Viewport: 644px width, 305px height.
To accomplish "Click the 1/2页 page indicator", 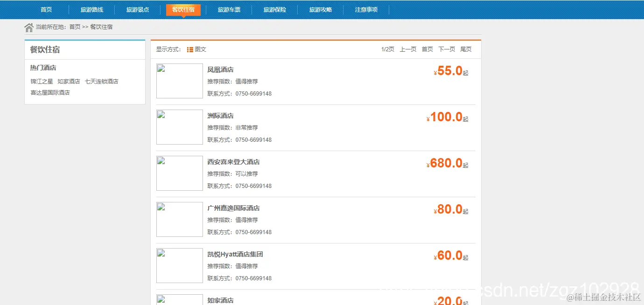I will [388, 49].
